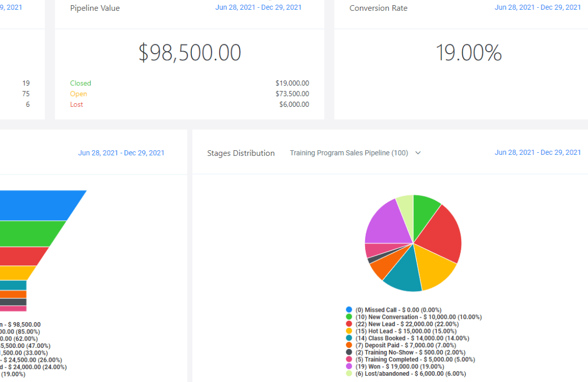Click the $98,500.00 pipeline total
This screenshot has width=588, height=382.
click(x=189, y=53)
